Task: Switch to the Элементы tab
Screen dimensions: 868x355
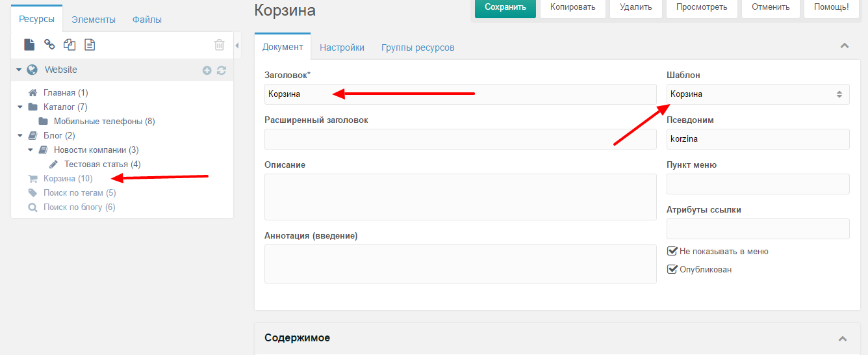Action: pyautogui.click(x=94, y=20)
